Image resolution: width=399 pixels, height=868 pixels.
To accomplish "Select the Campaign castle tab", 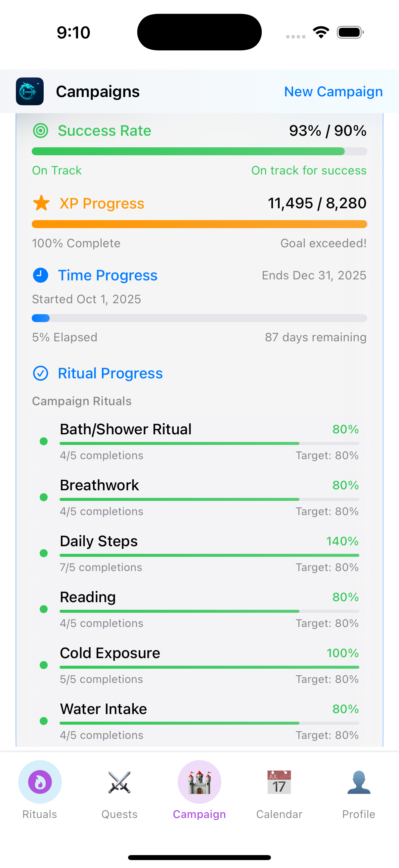I will tap(199, 782).
